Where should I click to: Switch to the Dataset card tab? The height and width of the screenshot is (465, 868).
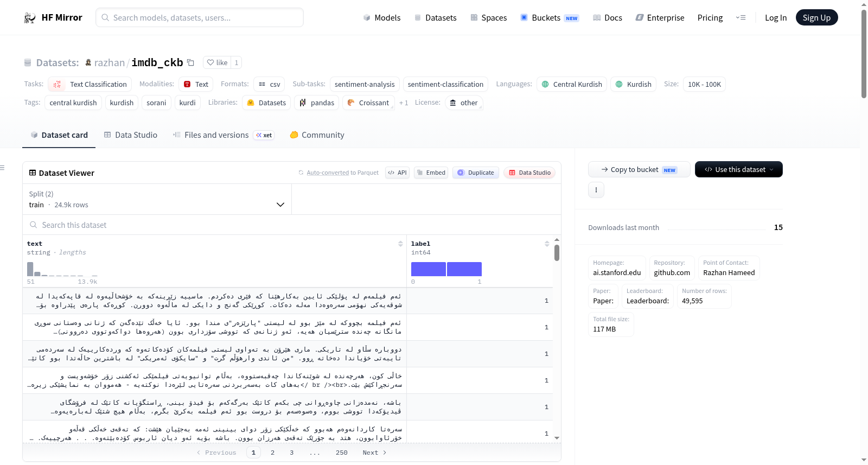tap(59, 135)
